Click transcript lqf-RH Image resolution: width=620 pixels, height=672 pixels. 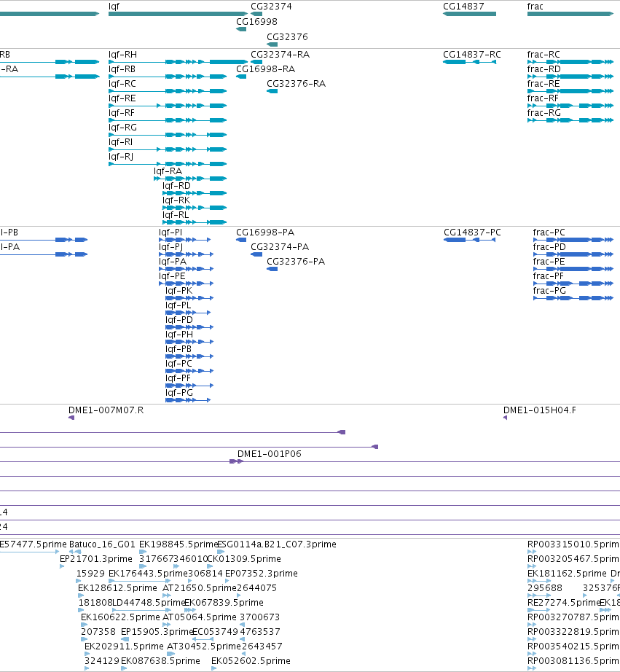[x=122, y=55]
